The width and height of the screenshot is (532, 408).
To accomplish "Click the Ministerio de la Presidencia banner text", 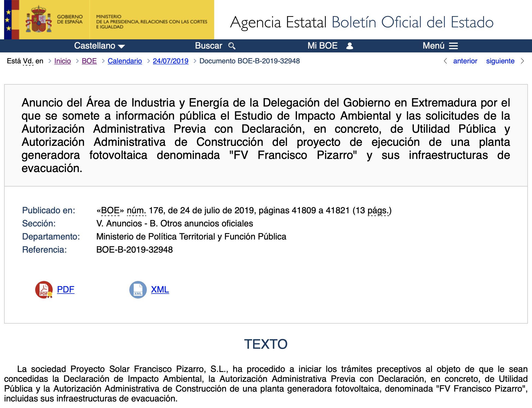I will (x=151, y=22).
